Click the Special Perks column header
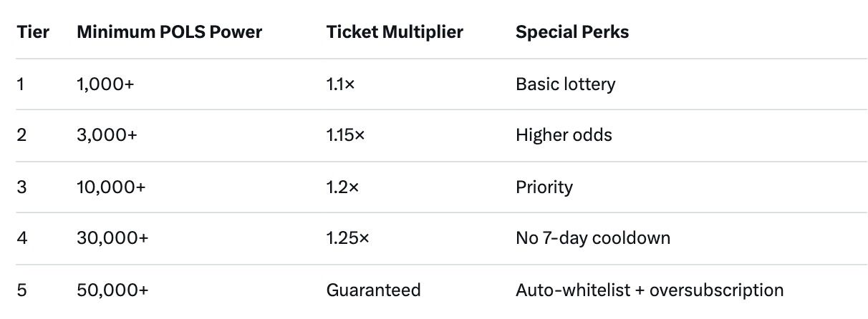Image resolution: width=868 pixels, height=319 pixels. coord(572,32)
